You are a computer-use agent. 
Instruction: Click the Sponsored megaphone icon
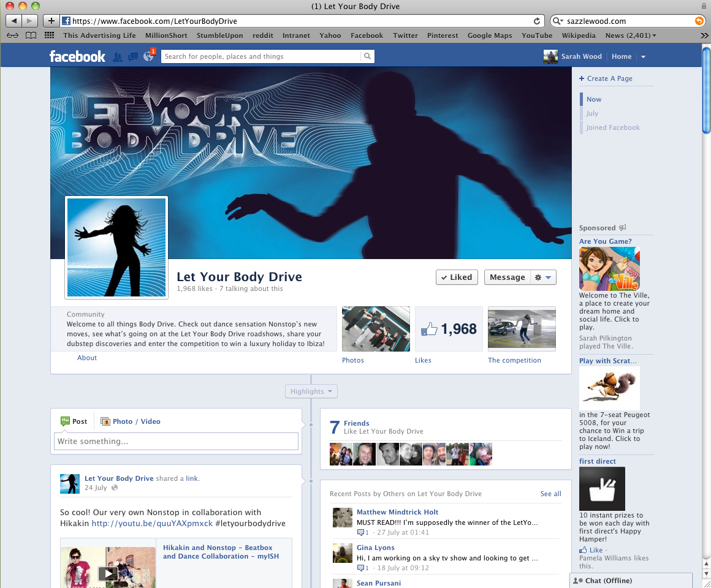coord(623,227)
